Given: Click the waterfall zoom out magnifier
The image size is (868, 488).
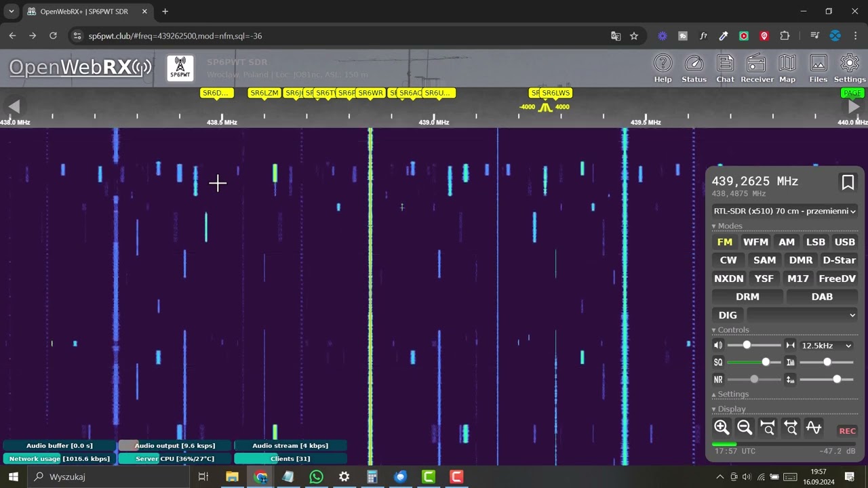Looking at the screenshot, I should pyautogui.click(x=745, y=428).
